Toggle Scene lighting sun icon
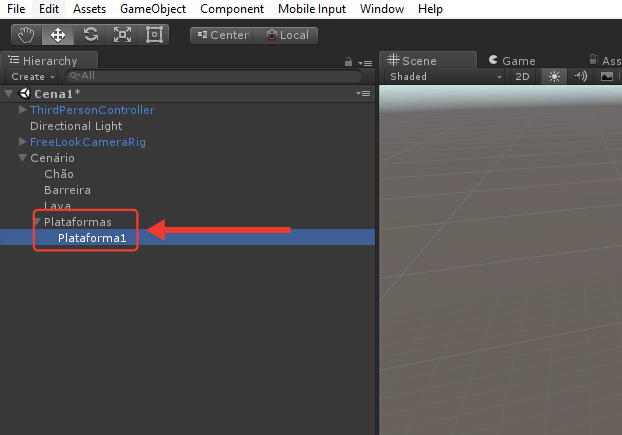622x435 pixels. (554, 77)
